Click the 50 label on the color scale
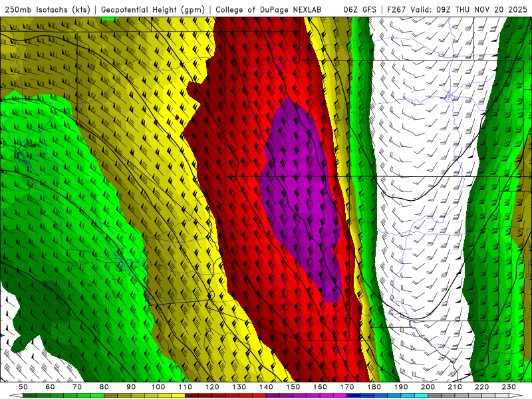532x399 pixels. pos(23,387)
